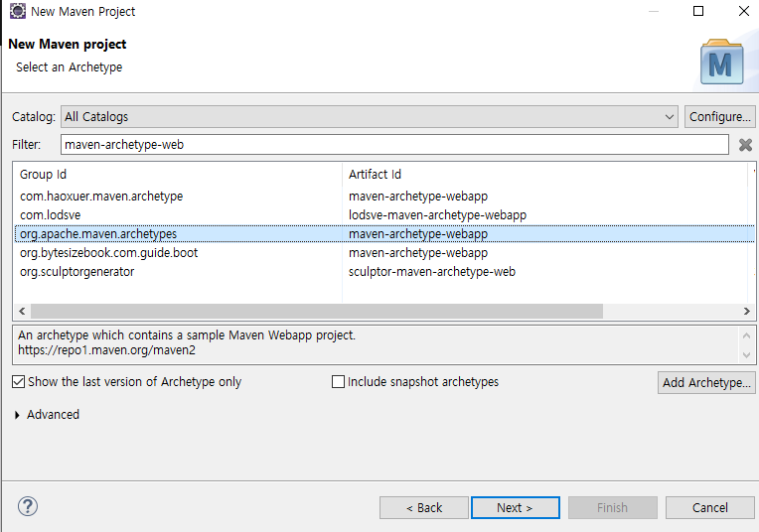The height and width of the screenshot is (532, 759).
Task: Open the help question mark icon
Action: click(x=28, y=506)
